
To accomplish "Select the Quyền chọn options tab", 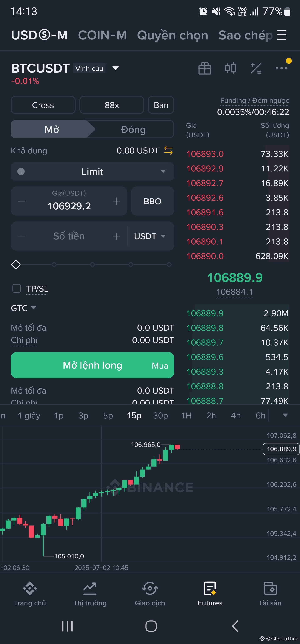I will (173, 35).
